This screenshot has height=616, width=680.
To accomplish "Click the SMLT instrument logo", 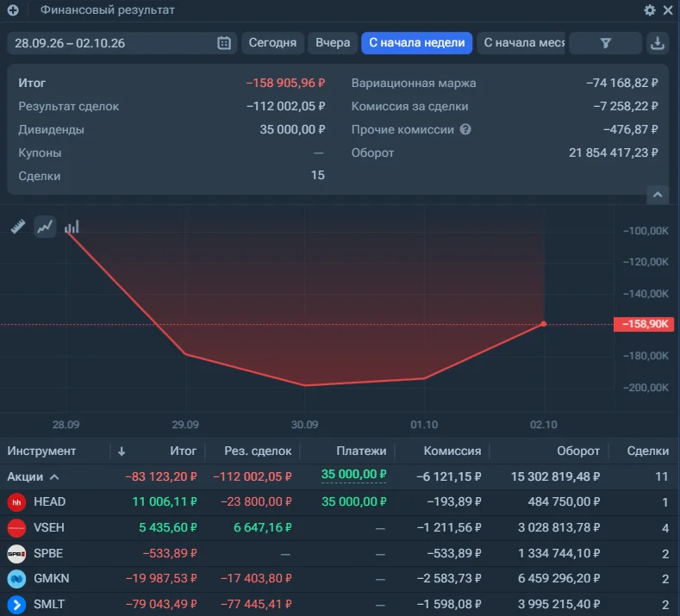I will pos(16,605).
